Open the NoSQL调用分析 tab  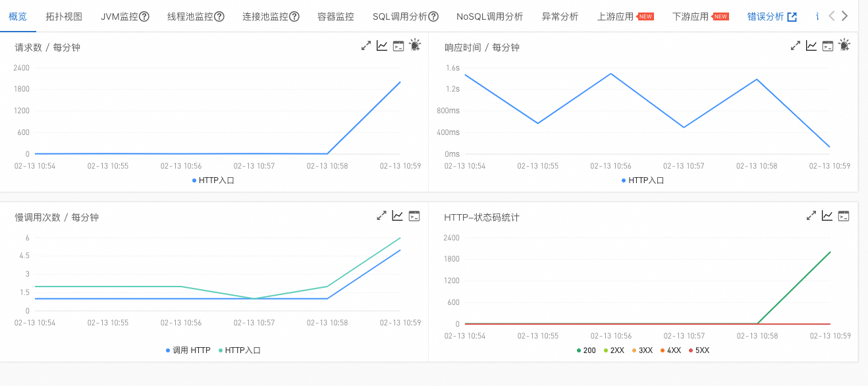coord(489,16)
